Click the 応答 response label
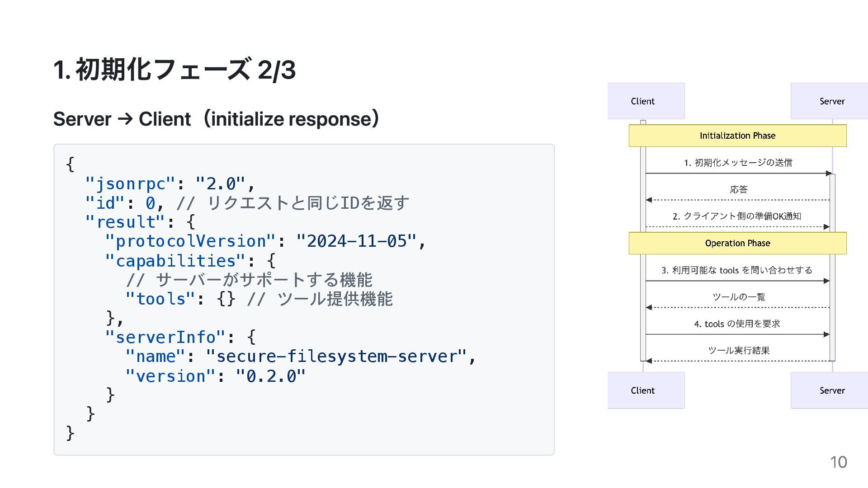 [x=739, y=189]
